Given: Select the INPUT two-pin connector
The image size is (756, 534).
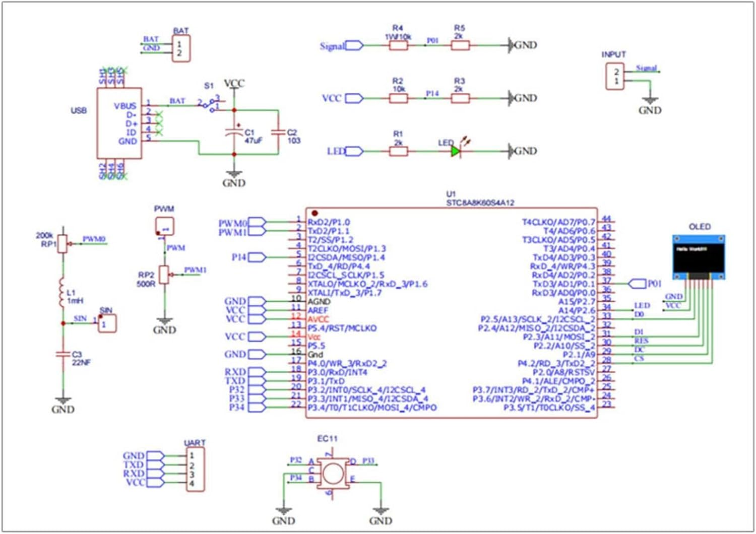Looking at the screenshot, I should pos(615,77).
